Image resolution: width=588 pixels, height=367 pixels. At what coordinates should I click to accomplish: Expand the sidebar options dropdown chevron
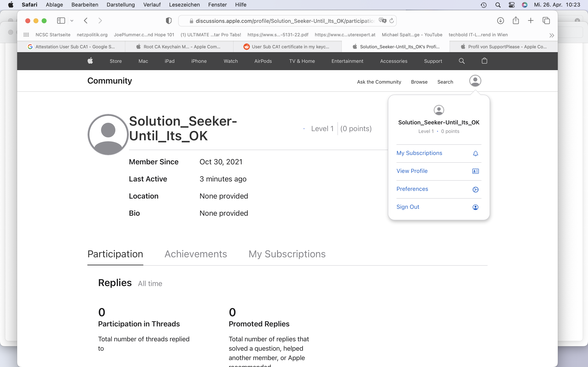point(72,21)
